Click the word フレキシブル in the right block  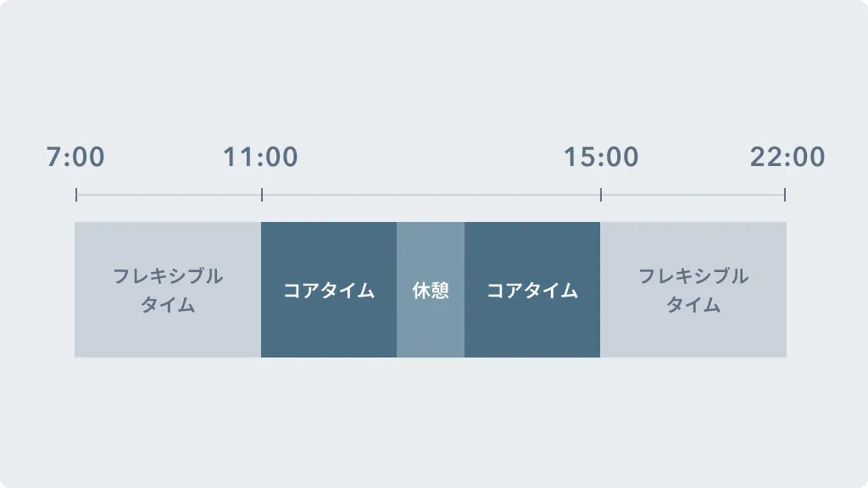(x=693, y=275)
